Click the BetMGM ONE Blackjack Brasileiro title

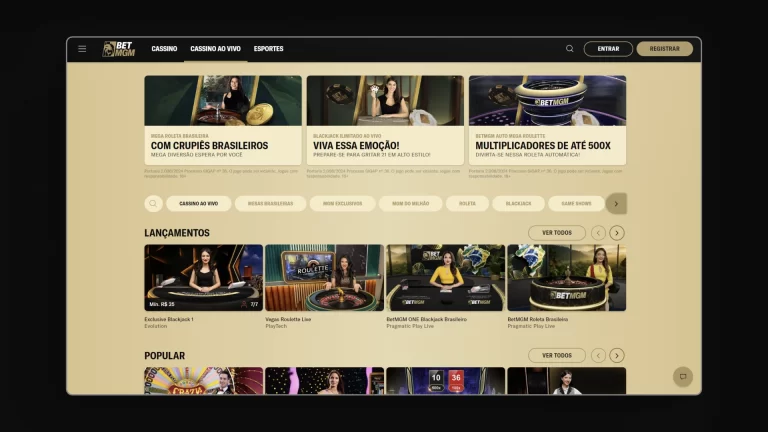click(426, 319)
